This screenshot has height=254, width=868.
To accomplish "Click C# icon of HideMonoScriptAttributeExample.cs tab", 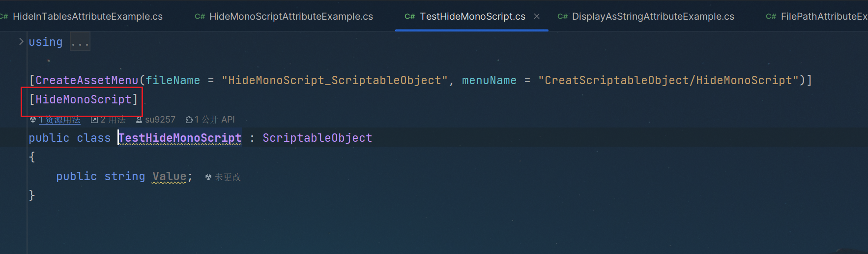I will [x=200, y=17].
